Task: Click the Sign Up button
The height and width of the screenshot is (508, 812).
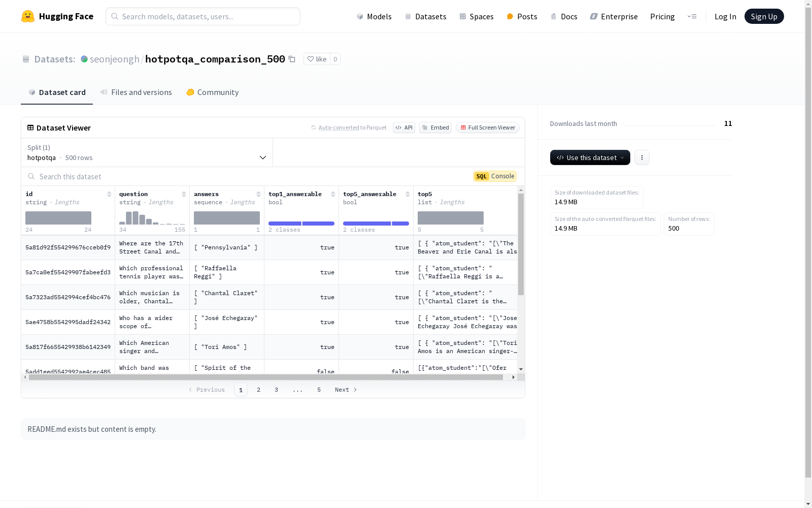Action: tap(764, 16)
